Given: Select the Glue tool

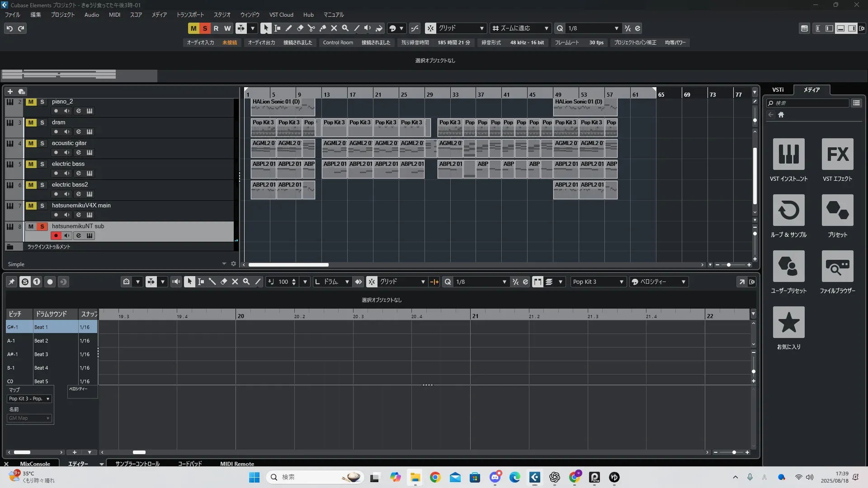Looking at the screenshot, I should [323, 28].
